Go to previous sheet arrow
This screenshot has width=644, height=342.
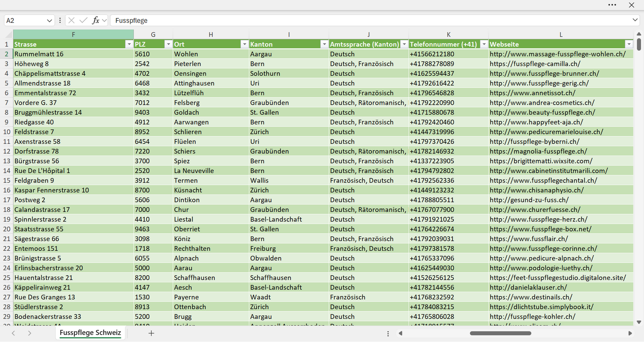coord(13,333)
